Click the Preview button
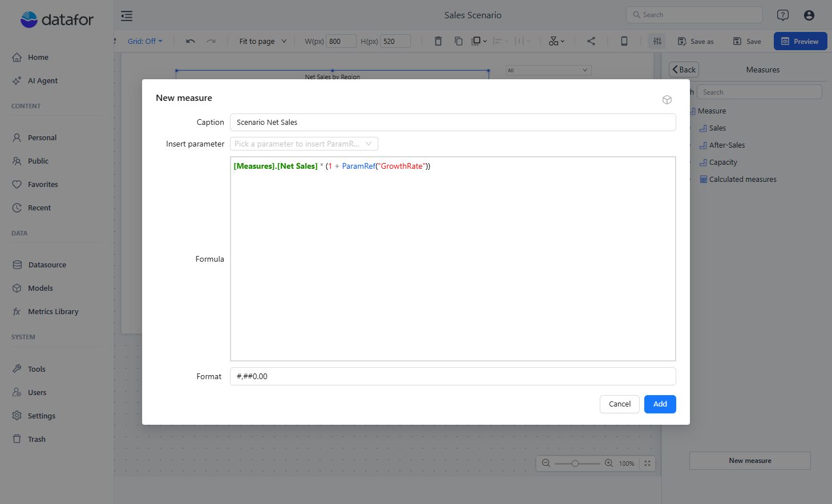The height and width of the screenshot is (504, 832). point(800,41)
